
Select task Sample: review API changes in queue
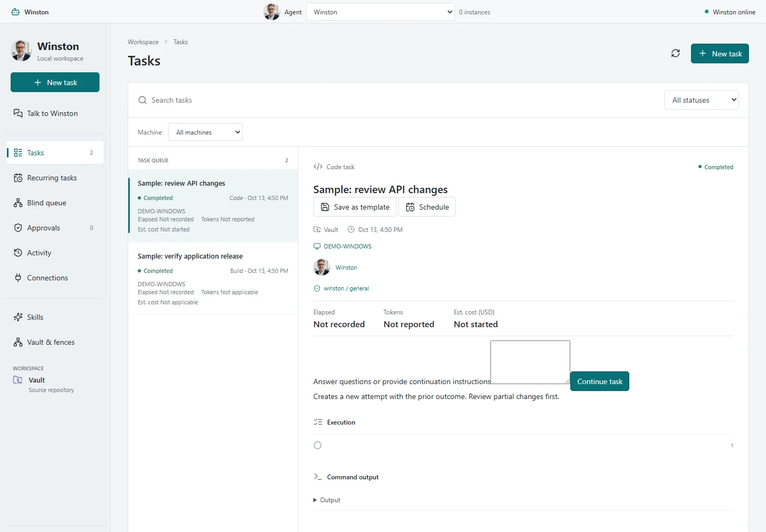tap(213, 206)
